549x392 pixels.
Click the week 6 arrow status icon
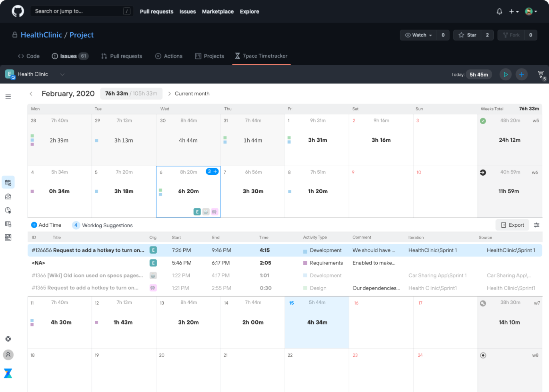pos(483,172)
